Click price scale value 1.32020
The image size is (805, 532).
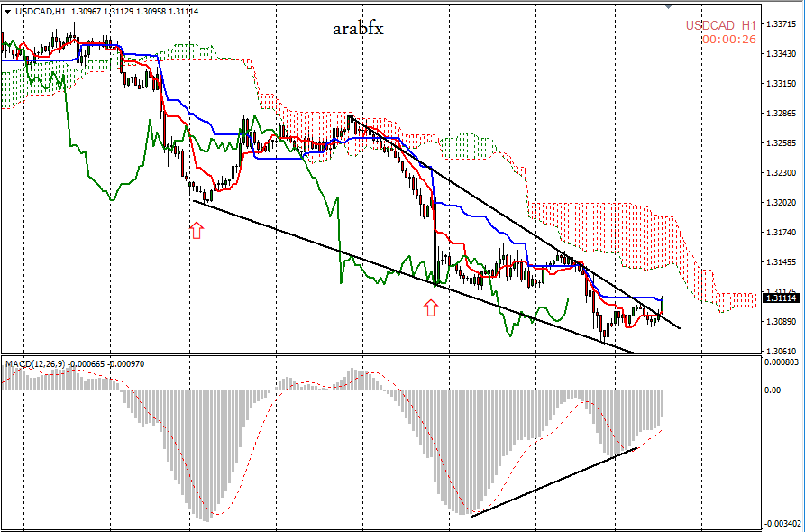click(x=781, y=202)
